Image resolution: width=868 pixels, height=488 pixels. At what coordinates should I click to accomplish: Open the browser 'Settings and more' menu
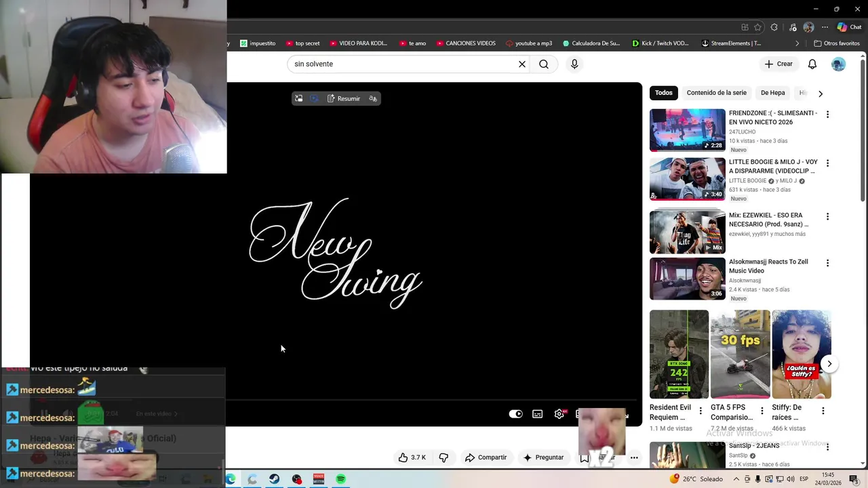click(825, 27)
